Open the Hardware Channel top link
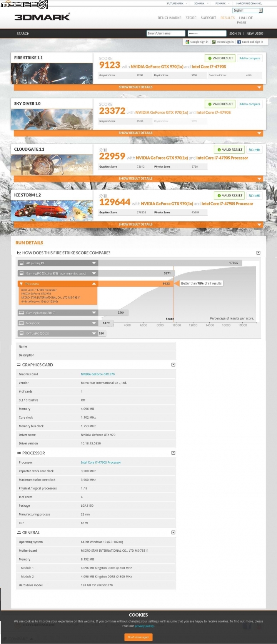277x644 pixels. tap(249, 3)
